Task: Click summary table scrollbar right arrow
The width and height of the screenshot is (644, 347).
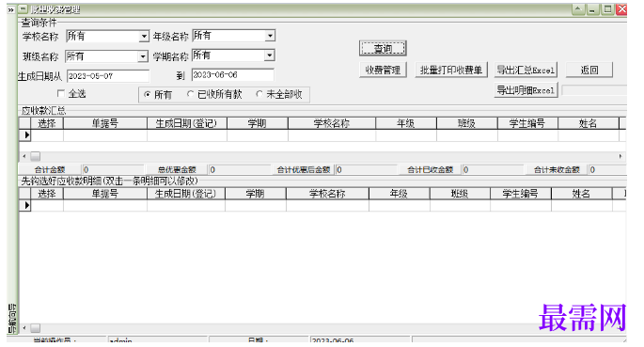Action: [x=620, y=156]
